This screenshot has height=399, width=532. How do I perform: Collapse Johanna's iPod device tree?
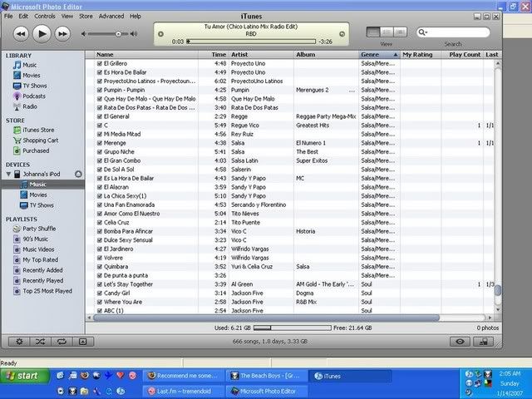click(x=7, y=174)
